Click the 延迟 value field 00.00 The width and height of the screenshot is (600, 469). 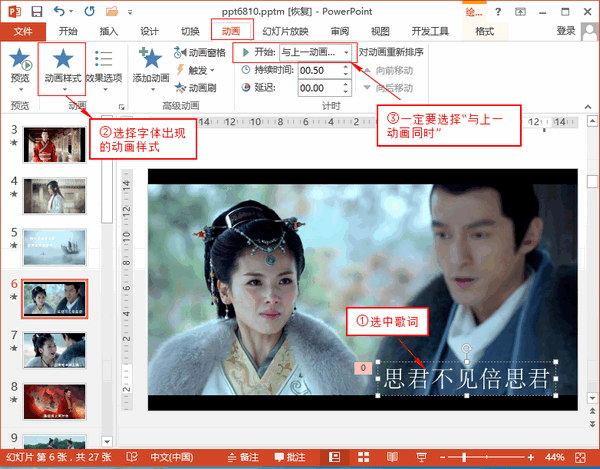coord(319,88)
